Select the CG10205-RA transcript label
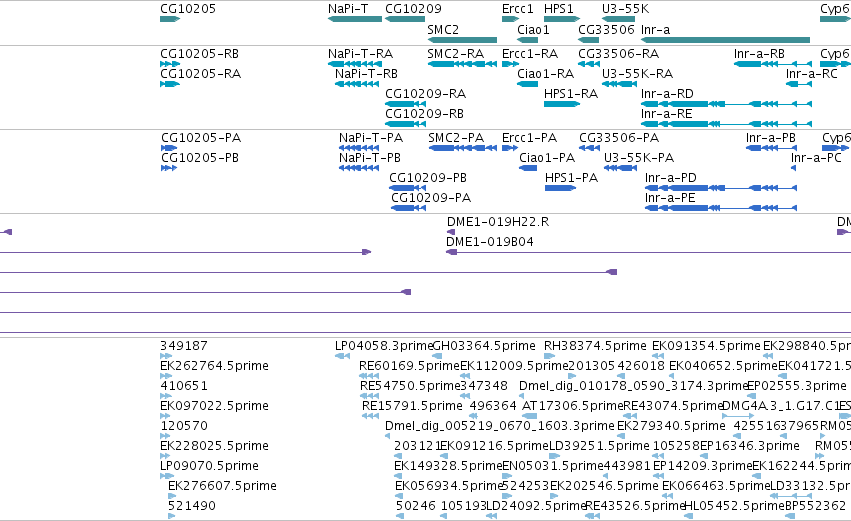This screenshot has width=851, height=521. coord(200,73)
